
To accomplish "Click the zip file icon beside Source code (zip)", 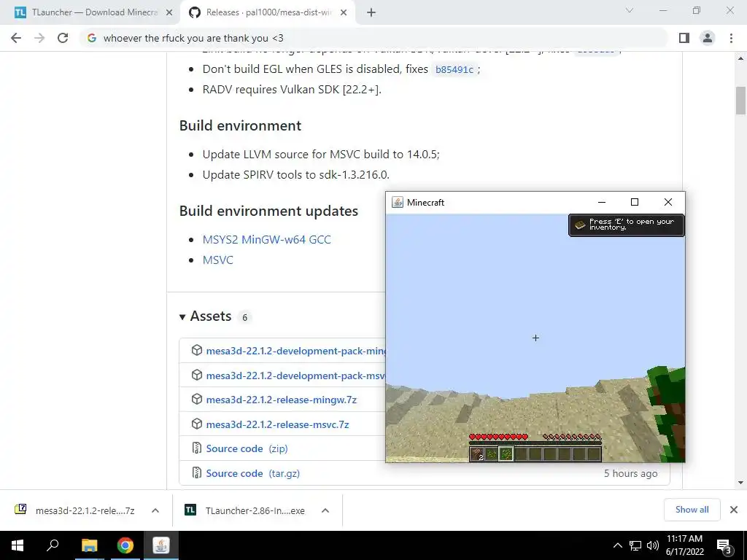I will [197, 448].
